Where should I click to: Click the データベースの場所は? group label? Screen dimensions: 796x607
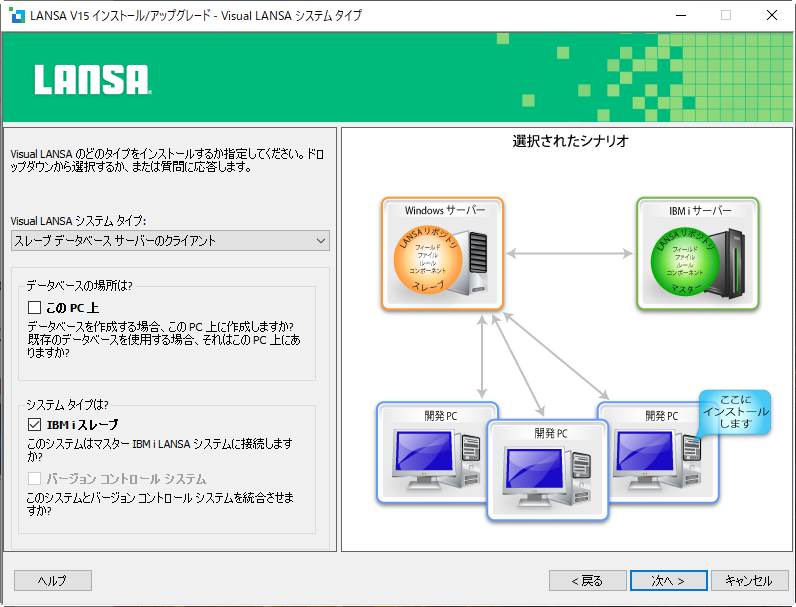[79, 286]
